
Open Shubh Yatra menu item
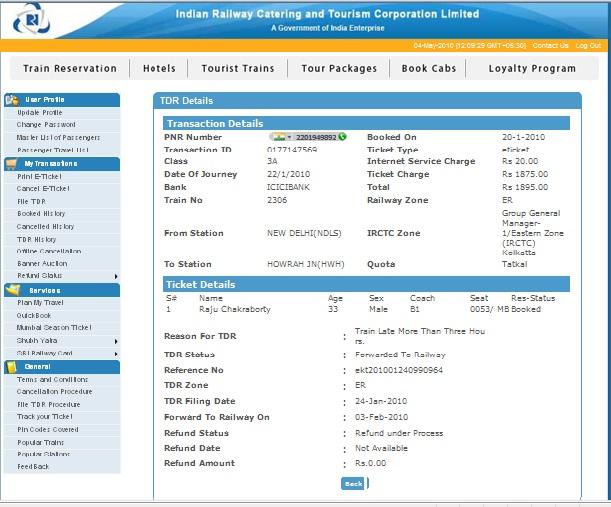(x=37, y=341)
